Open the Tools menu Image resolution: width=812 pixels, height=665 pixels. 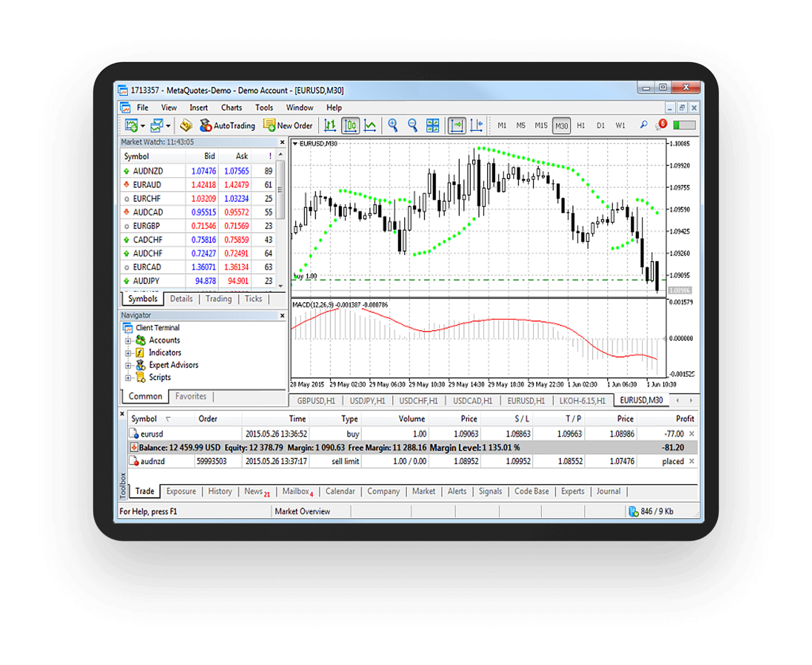coord(264,108)
